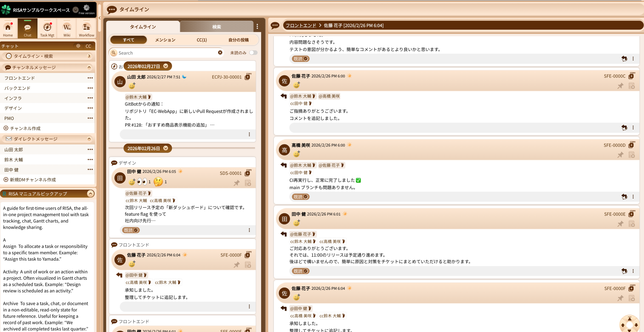Expand the 2026年02月27日 date dropdown
The height and width of the screenshot is (332, 644).
click(166, 66)
